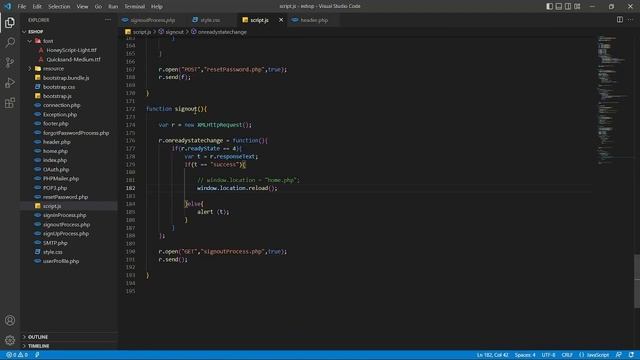Open bootstrap.bundle.js in explorer
This screenshot has width=640, height=360.
click(66, 78)
